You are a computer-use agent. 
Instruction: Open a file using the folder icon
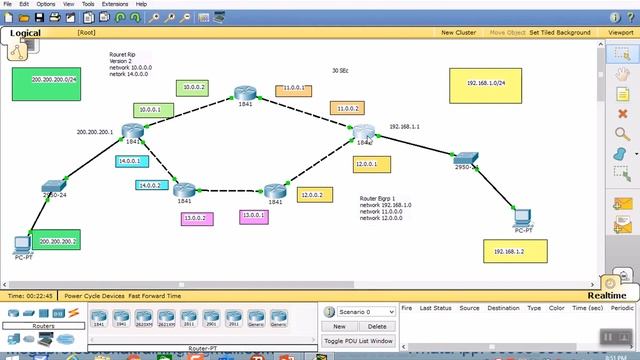point(24,18)
